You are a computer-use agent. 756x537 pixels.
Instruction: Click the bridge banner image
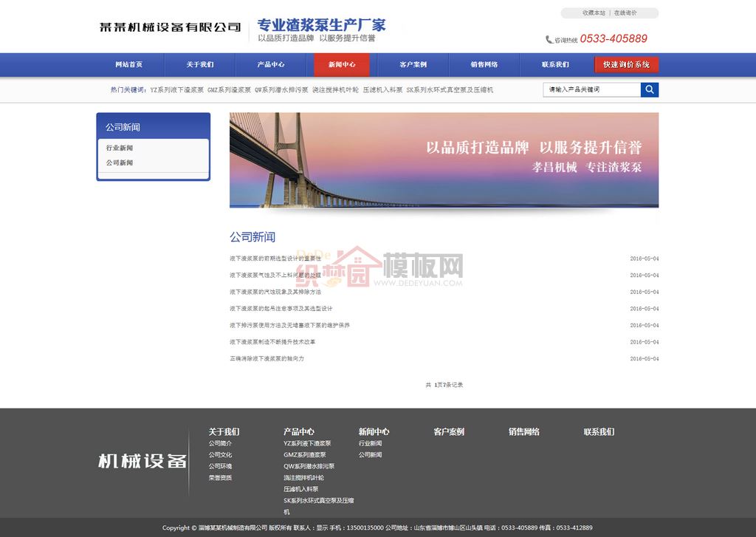[444, 160]
